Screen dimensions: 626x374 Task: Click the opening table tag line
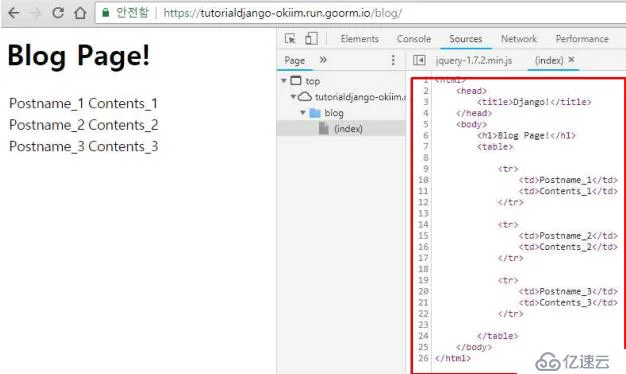coord(495,146)
